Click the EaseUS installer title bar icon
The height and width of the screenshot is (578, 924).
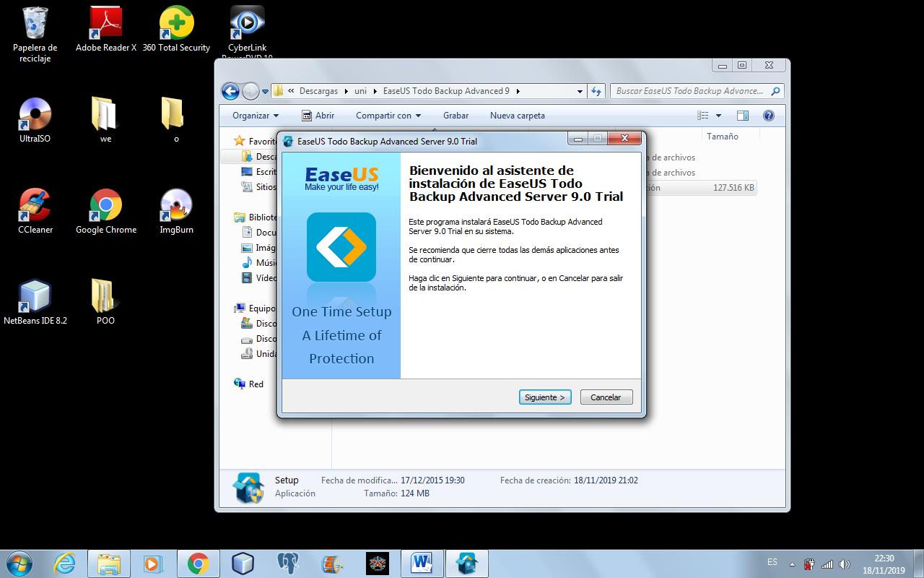point(289,141)
